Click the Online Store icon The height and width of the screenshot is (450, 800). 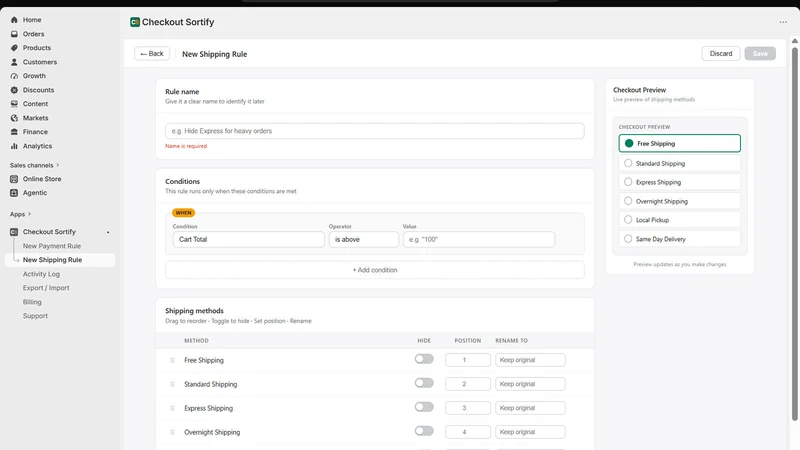[14, 179]
